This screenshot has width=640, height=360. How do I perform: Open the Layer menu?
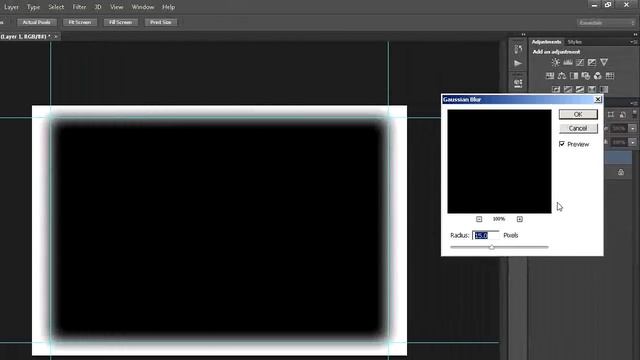[x=11, y=7]
